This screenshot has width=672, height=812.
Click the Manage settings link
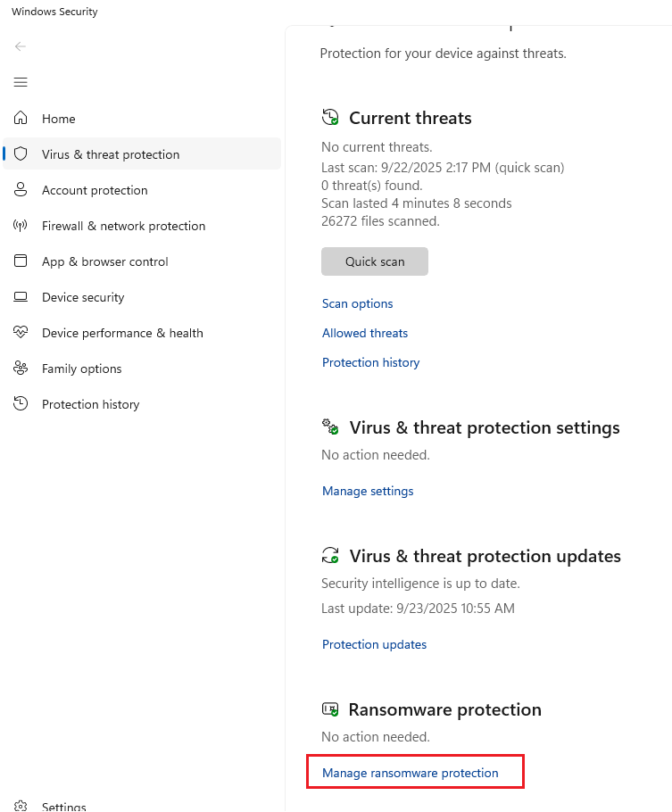point(368,491)
